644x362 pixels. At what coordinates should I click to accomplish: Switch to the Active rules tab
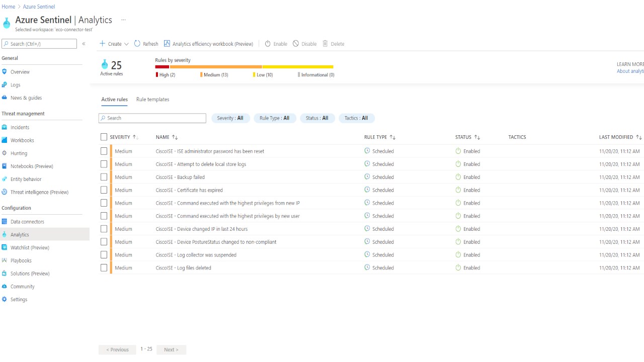(x=115, y=100)
